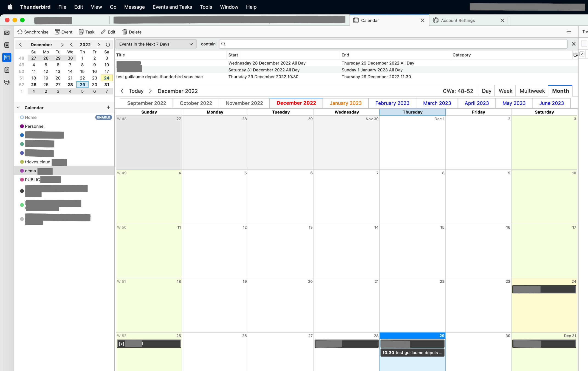588x371 pixels.
Task: Open the Tools menu
Action: tap(206, 7)
